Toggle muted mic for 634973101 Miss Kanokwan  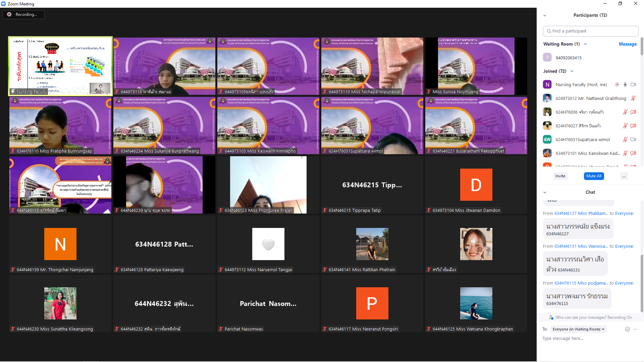pos(625,154)
